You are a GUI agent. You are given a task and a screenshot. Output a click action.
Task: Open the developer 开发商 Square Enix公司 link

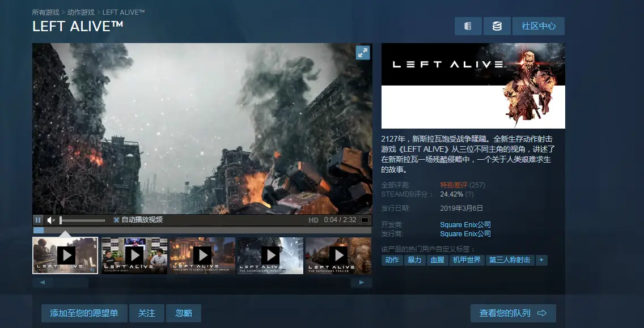point(465,224)
